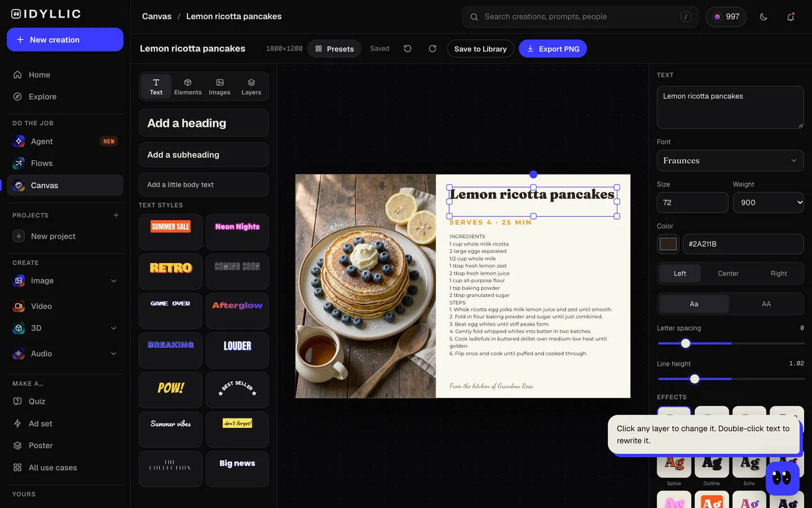Open Video creation tool
Screen dimensions: 812x508
(65, 306)
